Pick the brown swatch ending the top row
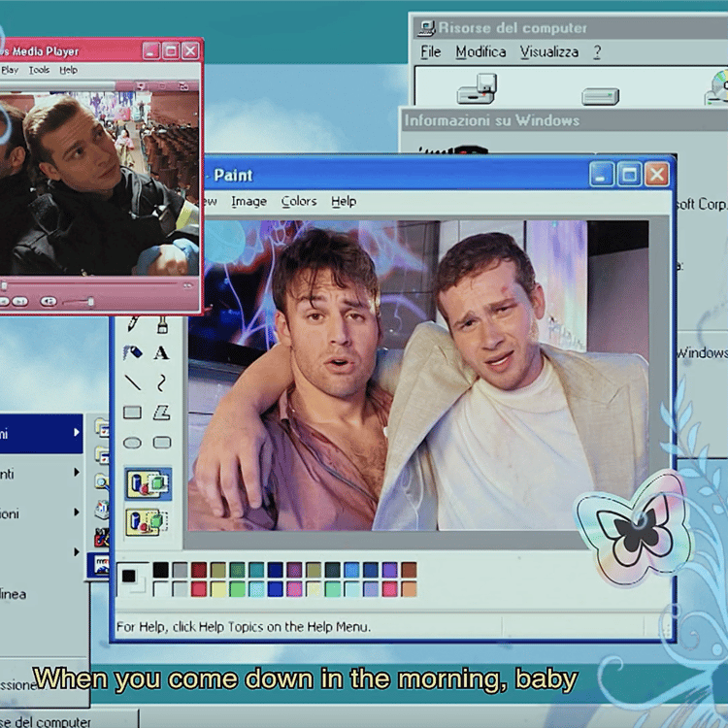Image resolution: width=728 pixels, height=728 pixels. [409, 570]
